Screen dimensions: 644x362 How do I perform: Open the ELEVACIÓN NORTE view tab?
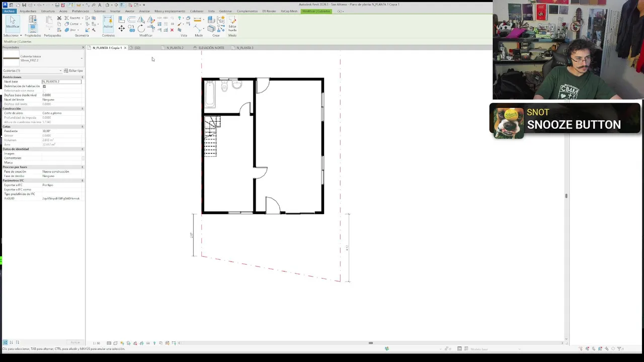[211, 48]
